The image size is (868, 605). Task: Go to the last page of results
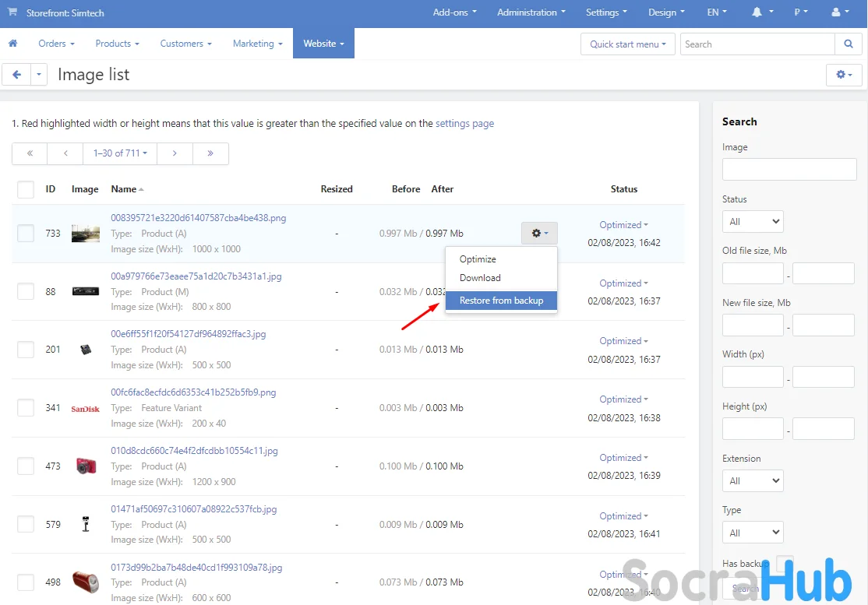tap(210, 153)
